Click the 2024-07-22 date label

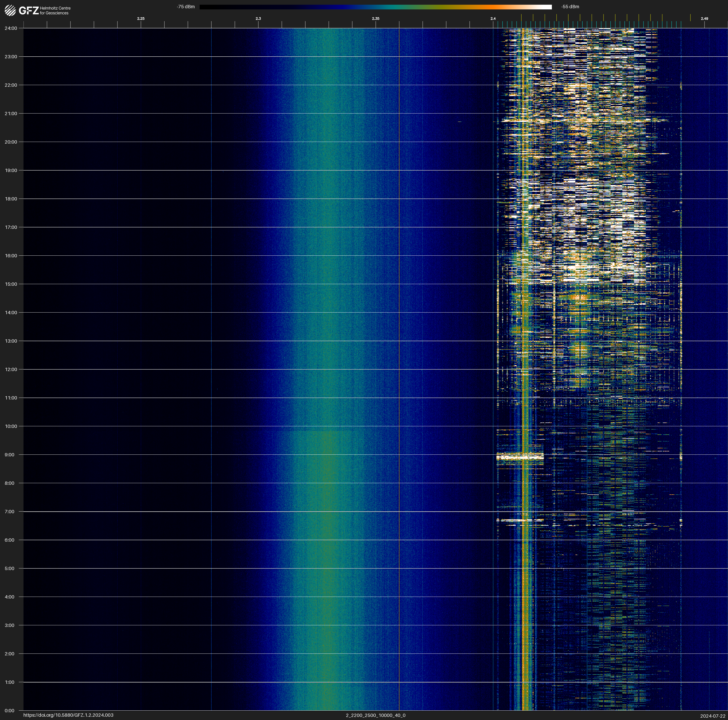713,716
